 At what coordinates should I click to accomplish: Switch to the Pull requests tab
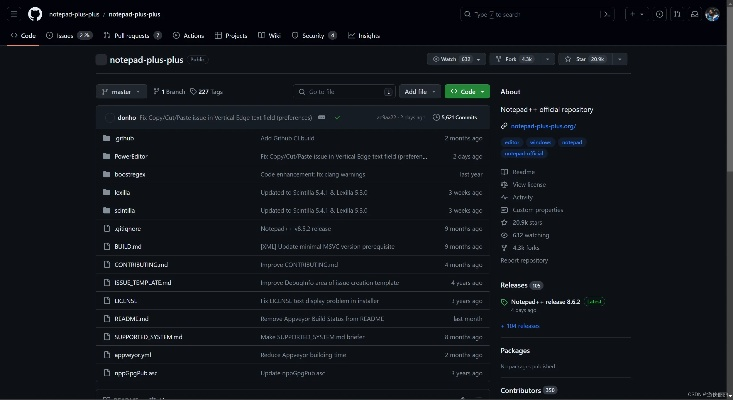point(128,35)
